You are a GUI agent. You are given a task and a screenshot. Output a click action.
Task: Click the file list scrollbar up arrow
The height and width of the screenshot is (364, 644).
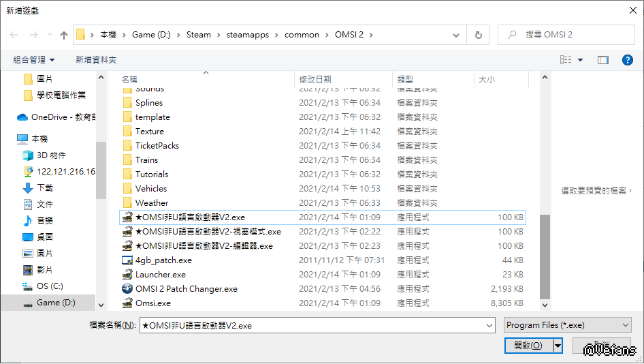pos(545,77)
